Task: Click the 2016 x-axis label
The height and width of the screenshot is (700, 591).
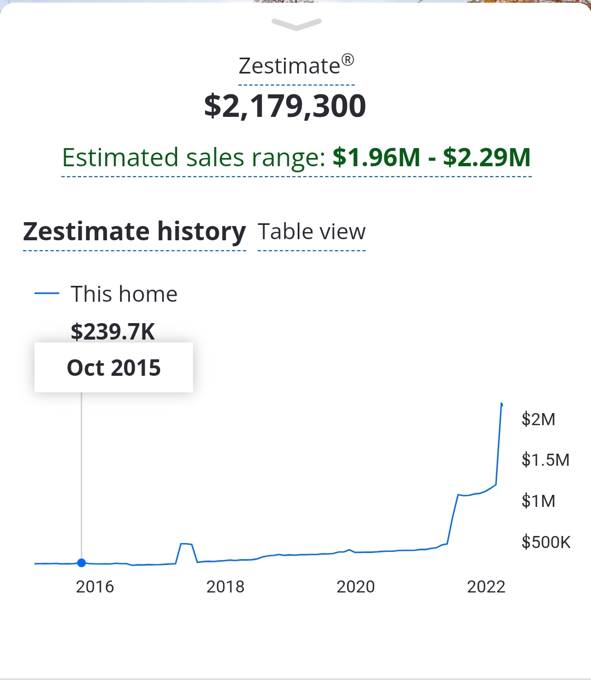Action: click(95, 586)
